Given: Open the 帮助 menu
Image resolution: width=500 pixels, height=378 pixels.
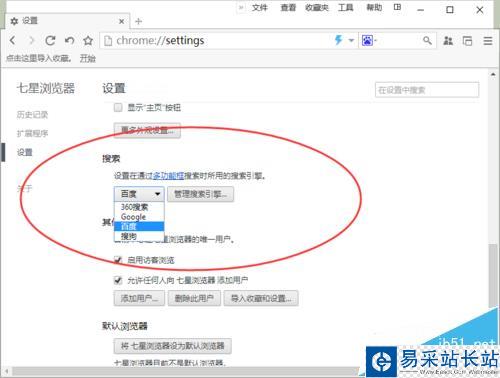Looking at the screenshot, I should tap(374, 7).
